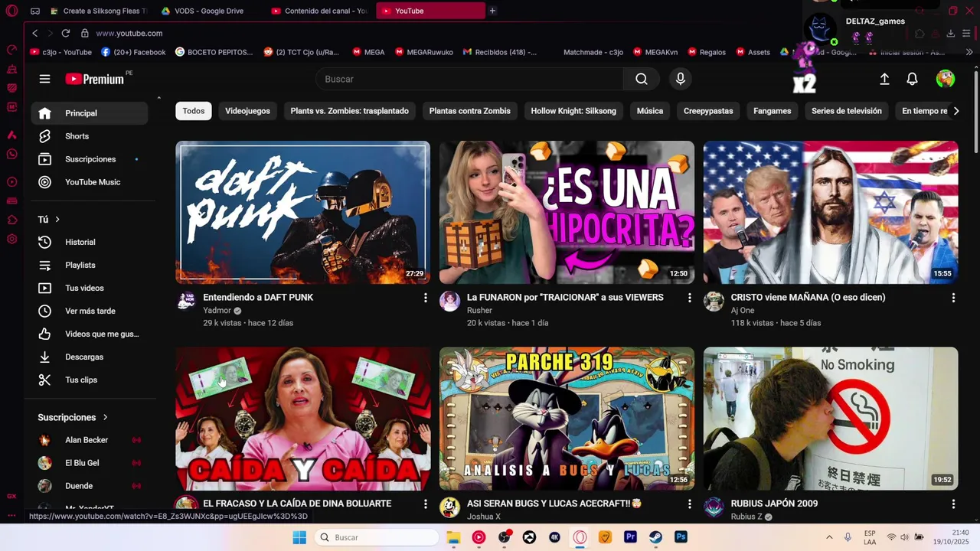Open MEGAKvn bookmark
980x551 pixels.
pos(655,52)
